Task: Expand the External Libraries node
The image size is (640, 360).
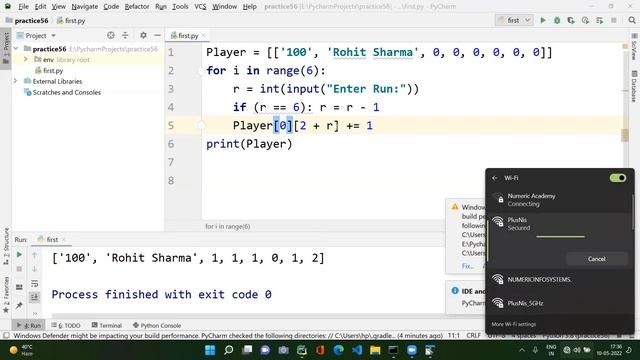Action: click(x=16, y=81)
